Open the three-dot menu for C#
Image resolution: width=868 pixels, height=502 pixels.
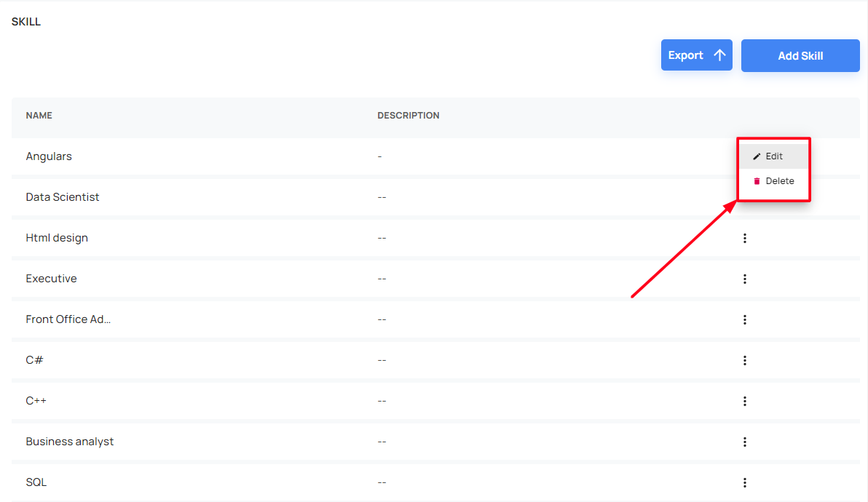[744, 360]
